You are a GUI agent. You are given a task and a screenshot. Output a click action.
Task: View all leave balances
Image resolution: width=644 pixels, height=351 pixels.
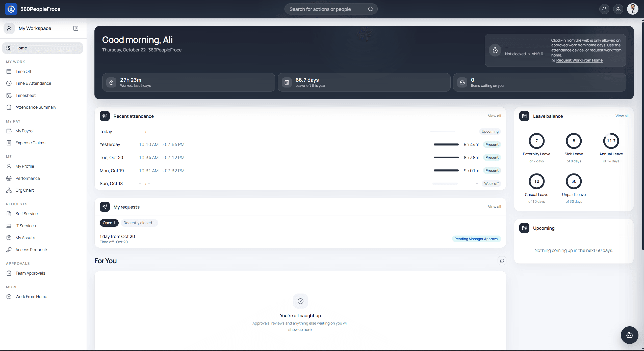pyautogui.click(x=622, y=116)
